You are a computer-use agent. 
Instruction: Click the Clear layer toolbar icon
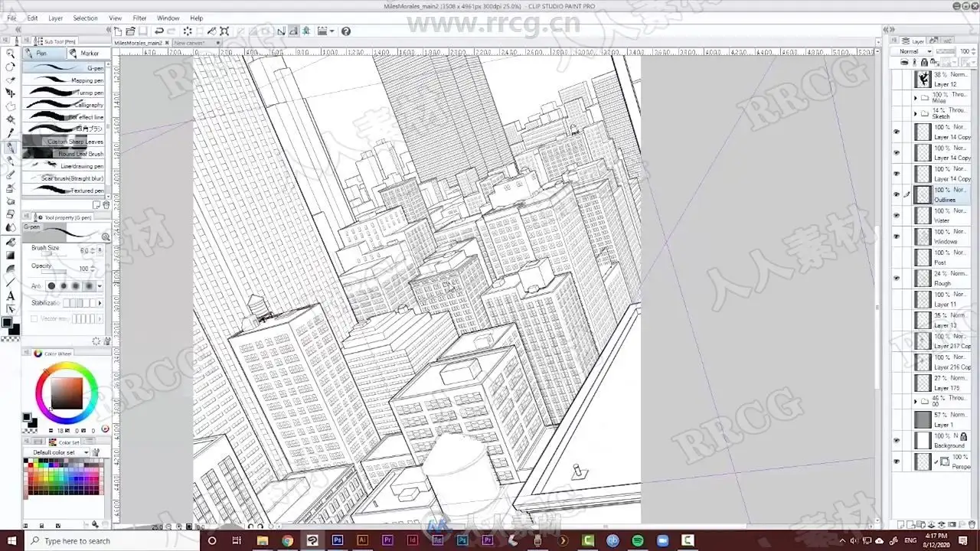(188, 31)
